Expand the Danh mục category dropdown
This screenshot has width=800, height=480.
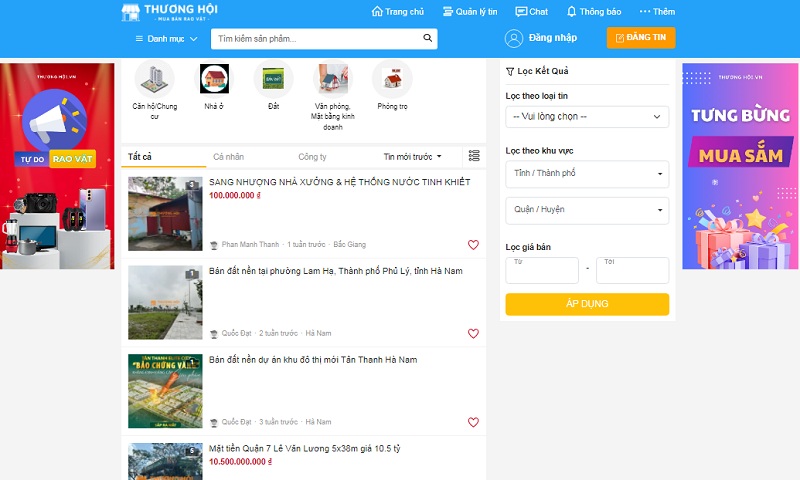coord(166,39)
